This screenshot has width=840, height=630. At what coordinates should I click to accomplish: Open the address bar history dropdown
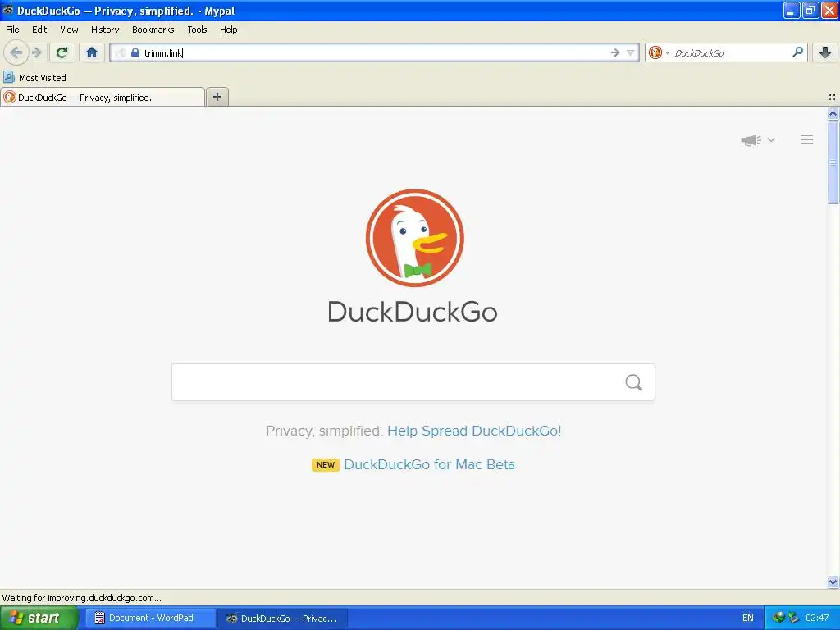[x=631, y=52]
